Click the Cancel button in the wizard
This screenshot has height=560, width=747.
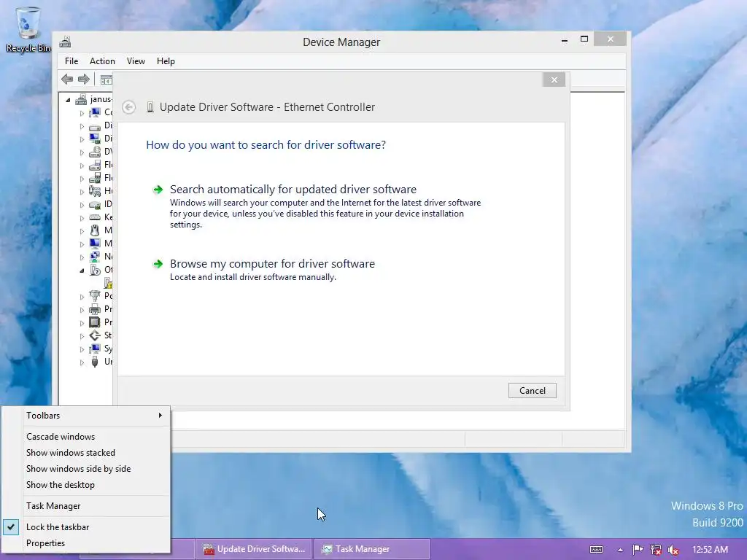532,391
